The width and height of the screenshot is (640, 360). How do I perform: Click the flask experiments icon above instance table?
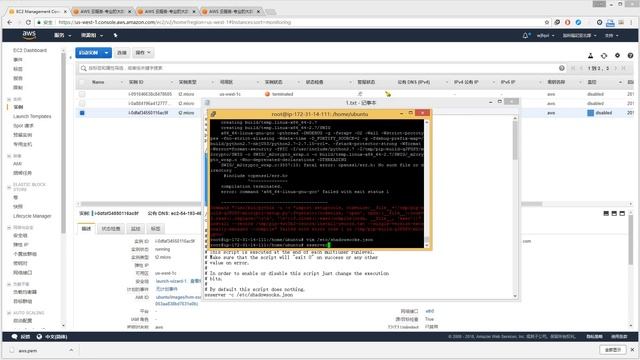(x=590, y=55)
